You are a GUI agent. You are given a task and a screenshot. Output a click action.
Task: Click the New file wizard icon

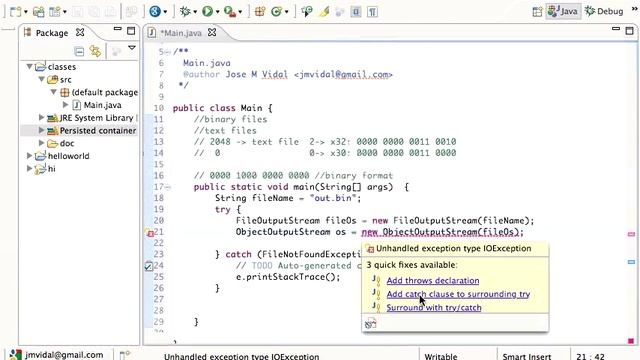pos(15,11)
